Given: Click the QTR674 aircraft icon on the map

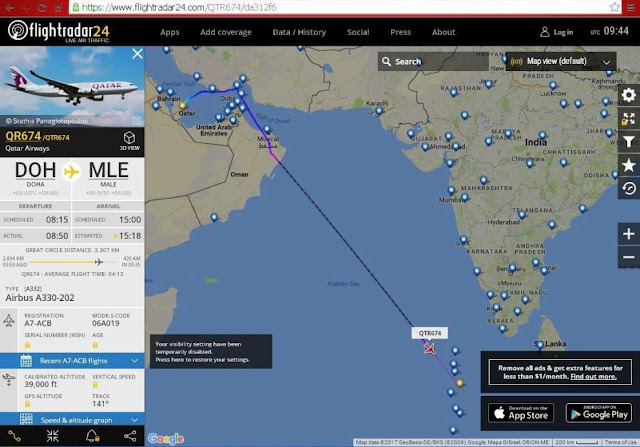Looking at the screenshot, I should tap(429, 349).
